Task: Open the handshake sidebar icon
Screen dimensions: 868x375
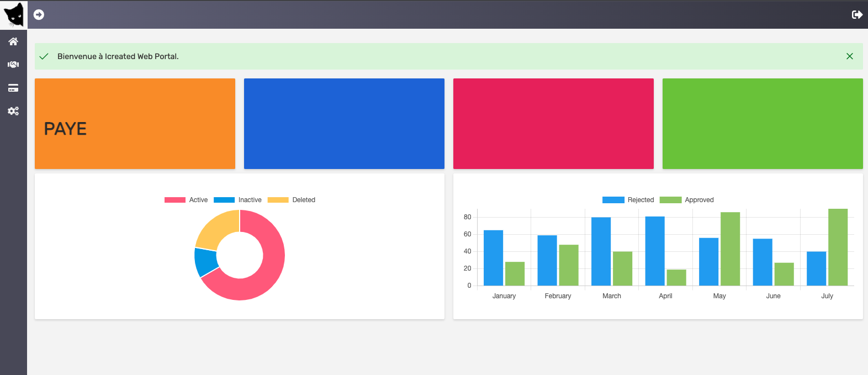Action: pyautogui.click(x=13, y=65)
